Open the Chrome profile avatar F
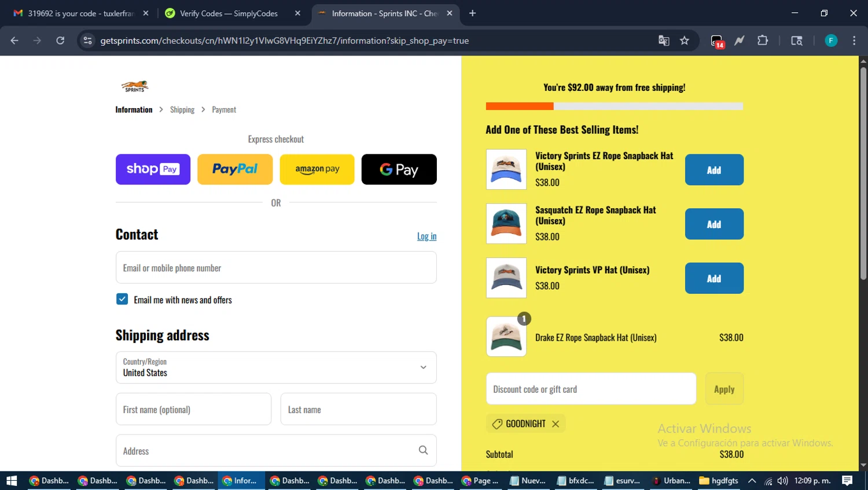Image resolution: width=868 pixels, height=490 pixels. (831, 40)
